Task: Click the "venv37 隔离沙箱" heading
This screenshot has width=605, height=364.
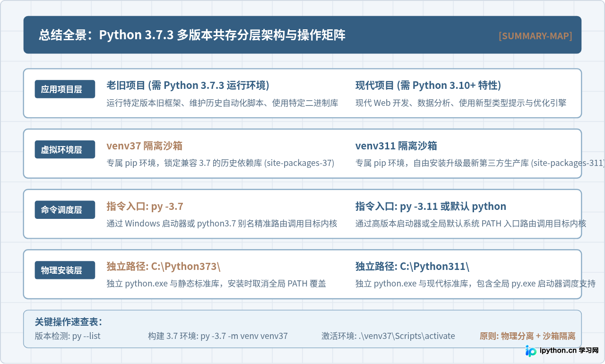Action: coord(145,146)
